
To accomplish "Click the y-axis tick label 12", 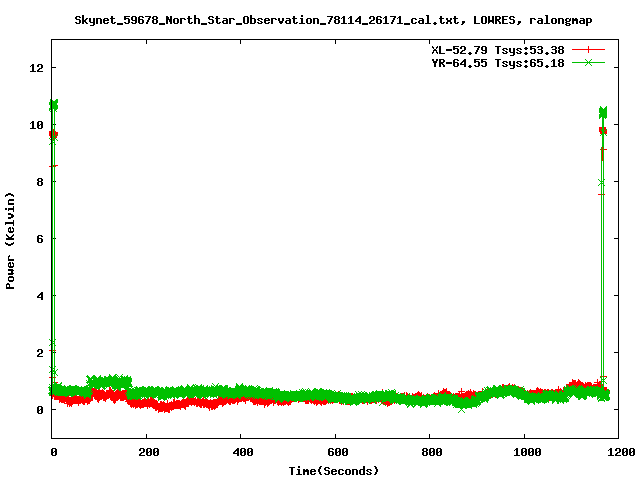I will (x=36, y=68).
